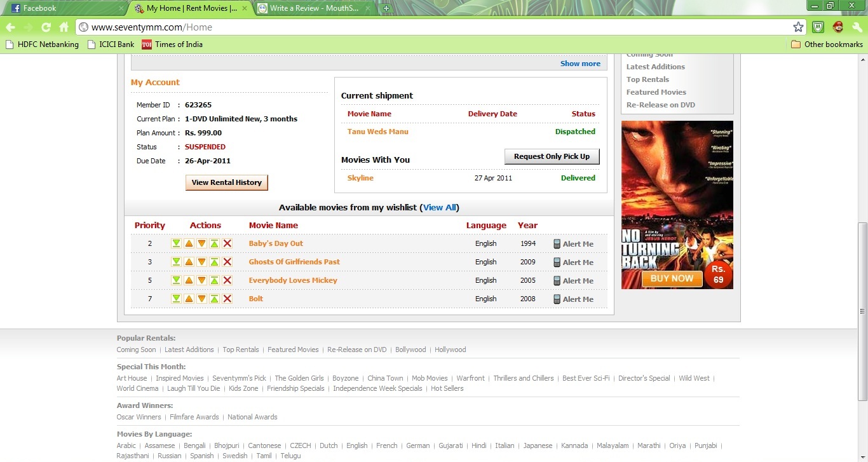
Task: Open the View All wishlist link
Action: 440,208
